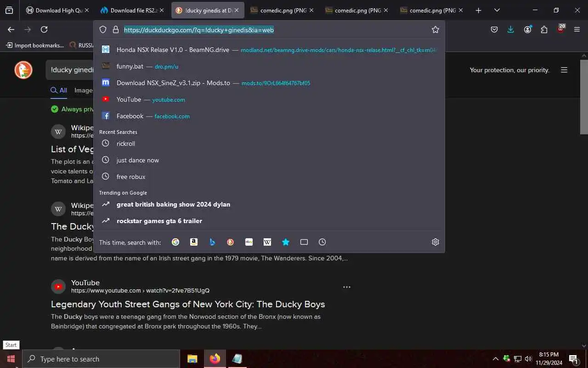View site security lock information
588x368 pixels.
point(115,29)
